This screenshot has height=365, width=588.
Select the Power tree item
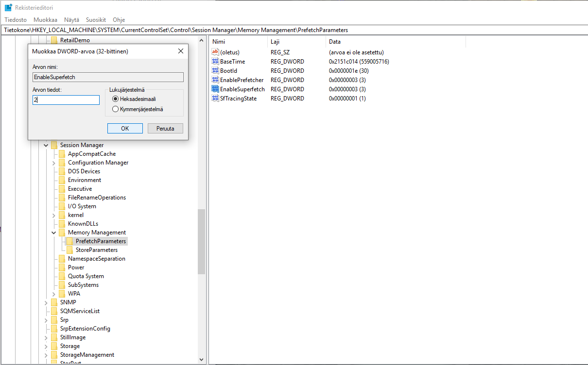pos(76,267)
